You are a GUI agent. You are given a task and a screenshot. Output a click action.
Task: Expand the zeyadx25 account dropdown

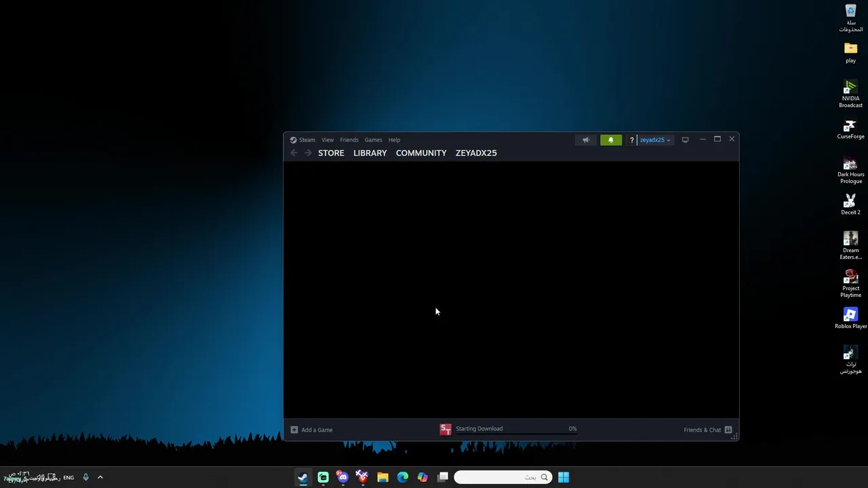pyautogui.click(x=654, y=140)
